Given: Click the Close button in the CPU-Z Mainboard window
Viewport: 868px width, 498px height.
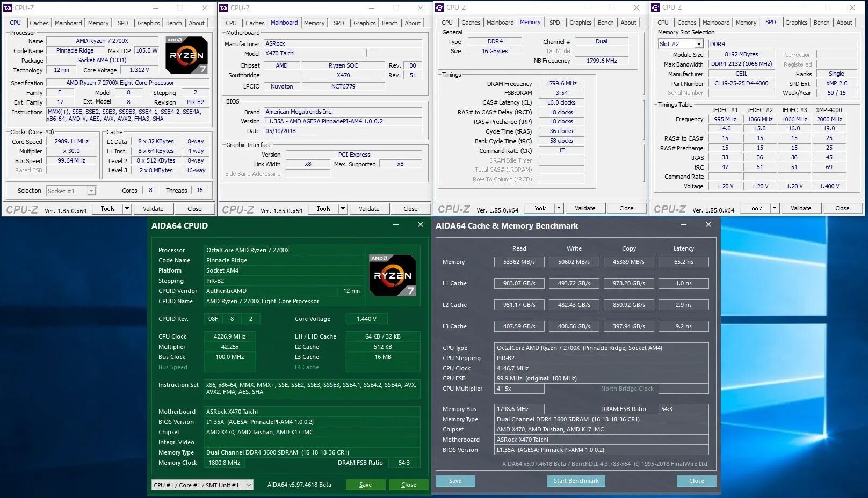Looking at the screenshot, I should (x=410, y=209).
